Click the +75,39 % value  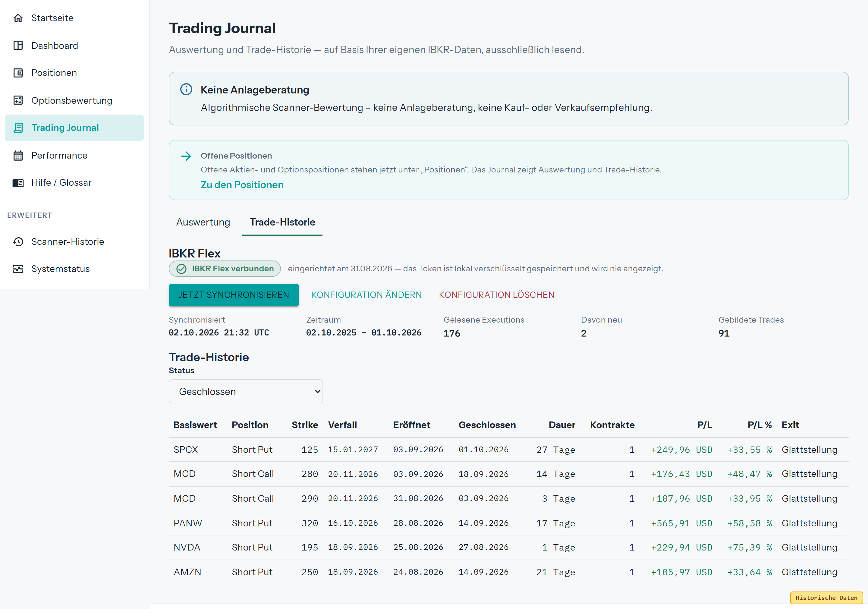(x=750, y=547)
